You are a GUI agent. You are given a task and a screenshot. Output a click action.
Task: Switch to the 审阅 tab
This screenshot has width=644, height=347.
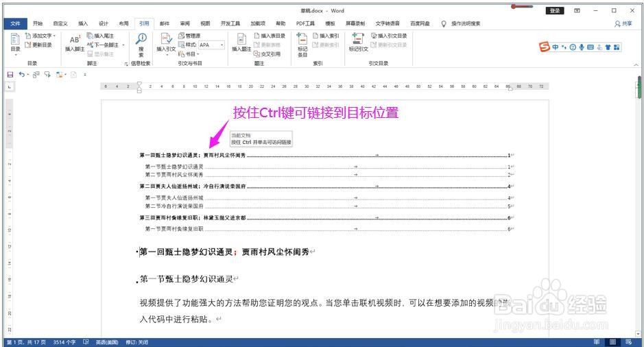(184, 23)
